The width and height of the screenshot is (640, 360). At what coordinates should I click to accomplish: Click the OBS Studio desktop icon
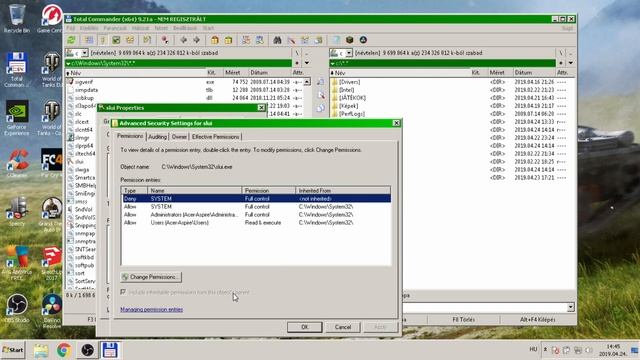[x=17, y=308]
